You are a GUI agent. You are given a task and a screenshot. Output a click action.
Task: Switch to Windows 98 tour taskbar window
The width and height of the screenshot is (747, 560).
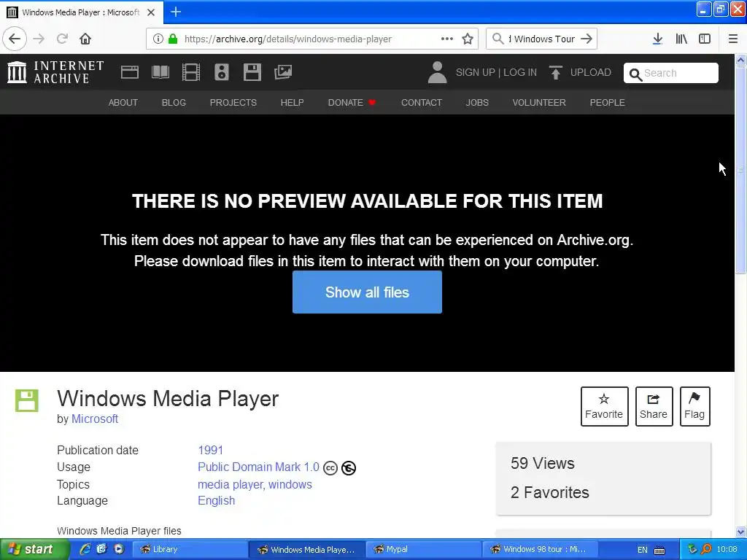(x=541, y=550)
